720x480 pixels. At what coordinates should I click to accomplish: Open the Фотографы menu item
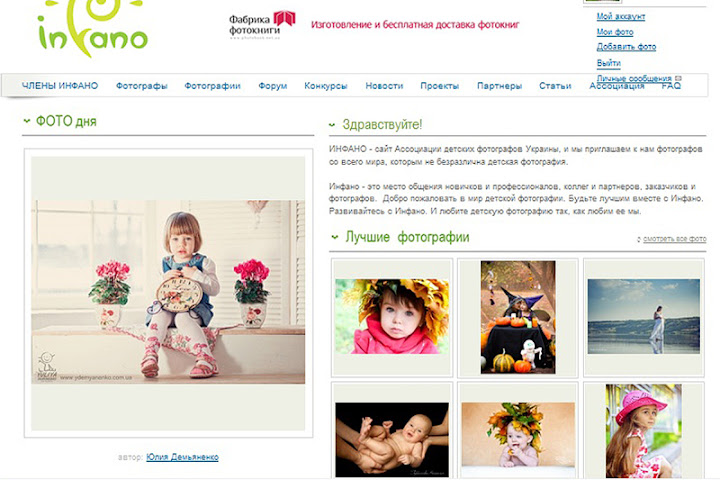point(141,86)
